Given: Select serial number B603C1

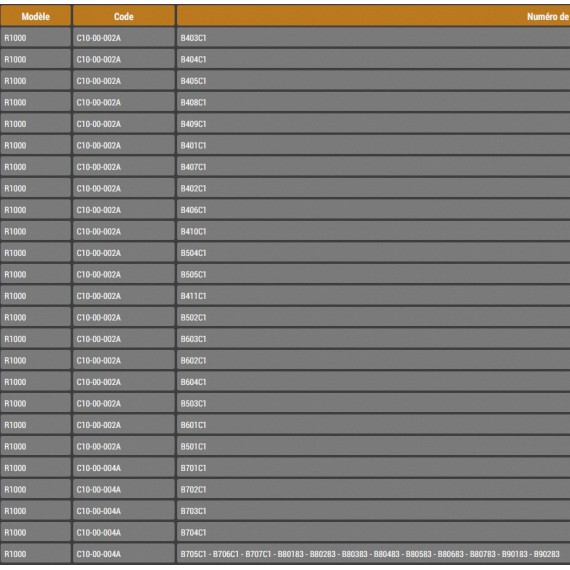Looking at the screenshot, I should point(193,339).
